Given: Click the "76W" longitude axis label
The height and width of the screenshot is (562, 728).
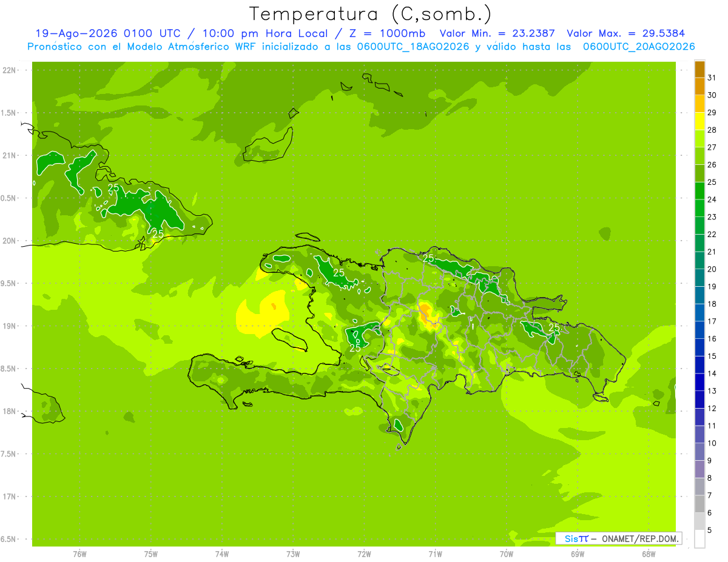Looking at the screenshot, I should click(79, 554).
